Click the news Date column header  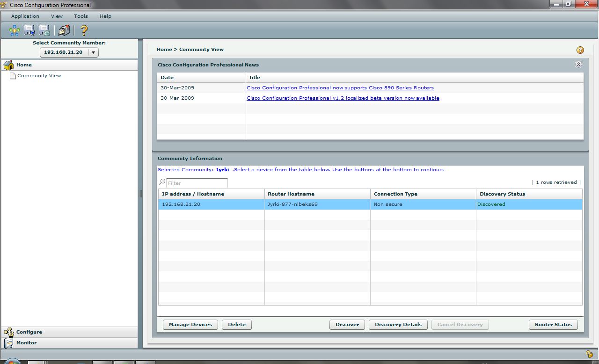click(201, 78)
